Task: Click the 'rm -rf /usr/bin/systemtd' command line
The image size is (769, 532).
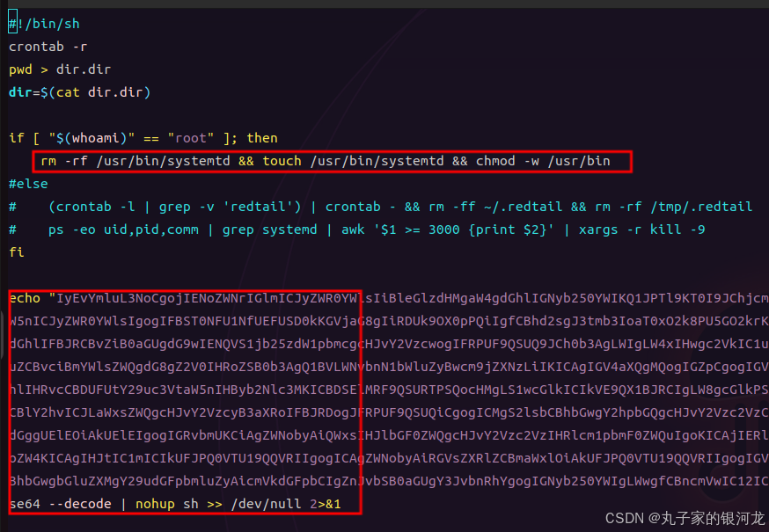Action: (326, 161)
